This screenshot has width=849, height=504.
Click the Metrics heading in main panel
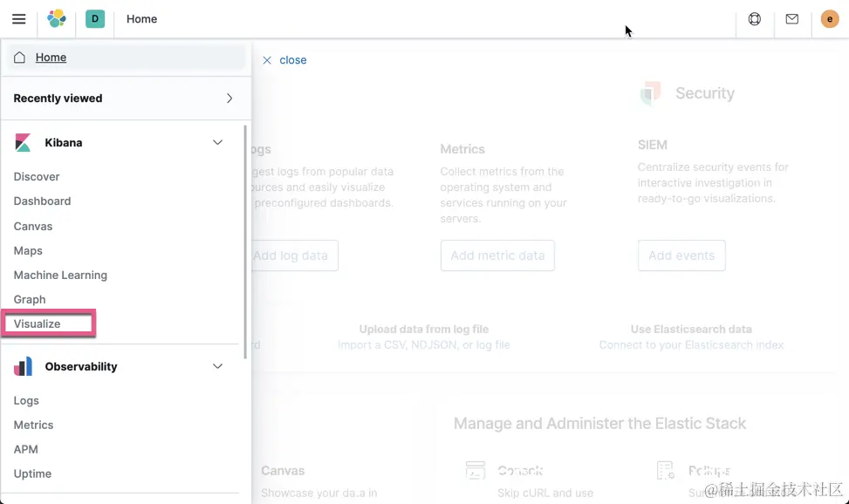point(462,149)
